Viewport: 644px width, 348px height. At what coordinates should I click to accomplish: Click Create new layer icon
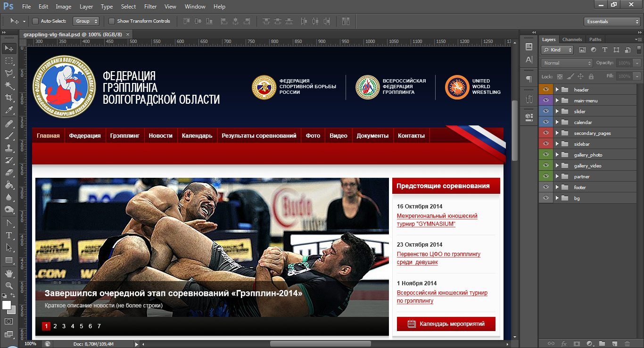coord(614,344)
